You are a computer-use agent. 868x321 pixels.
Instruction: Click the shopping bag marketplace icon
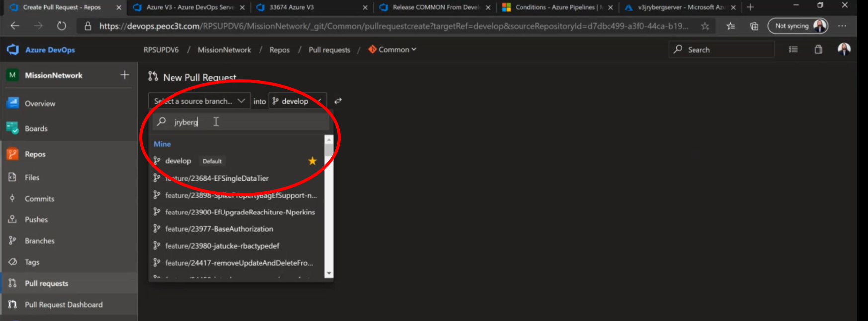pos(818,49)
